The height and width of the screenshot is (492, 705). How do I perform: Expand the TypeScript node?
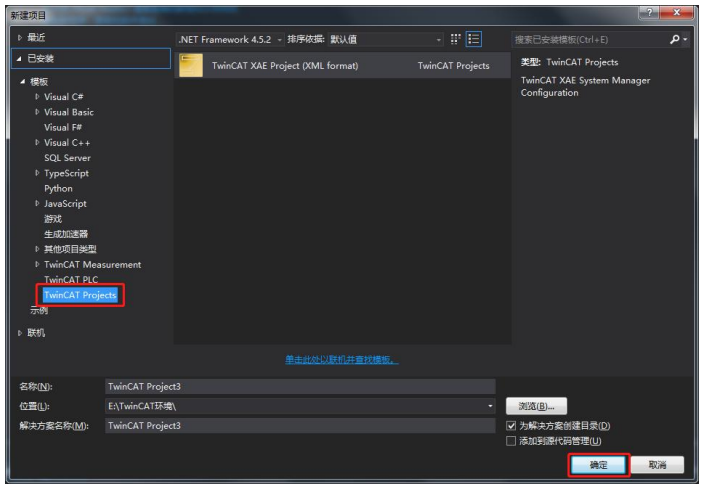(37, 173)
